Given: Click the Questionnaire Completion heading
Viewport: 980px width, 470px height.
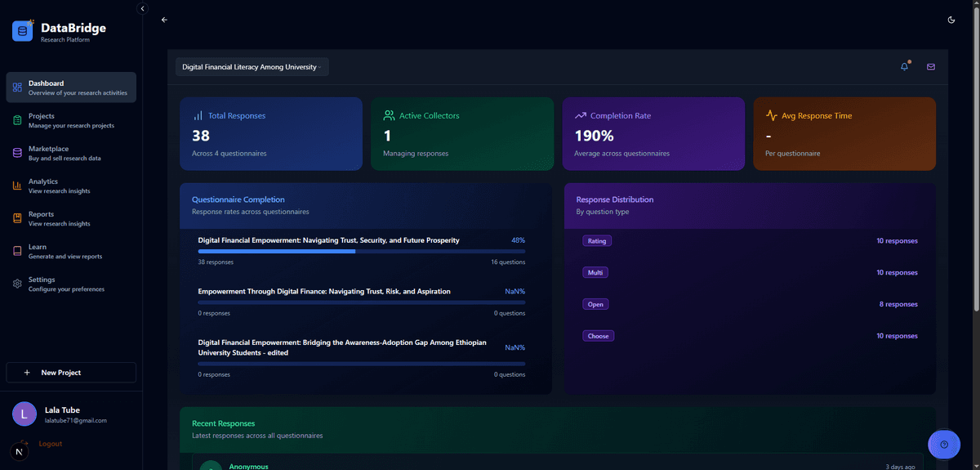Looking at the screenshot, I should click(238, 199).
